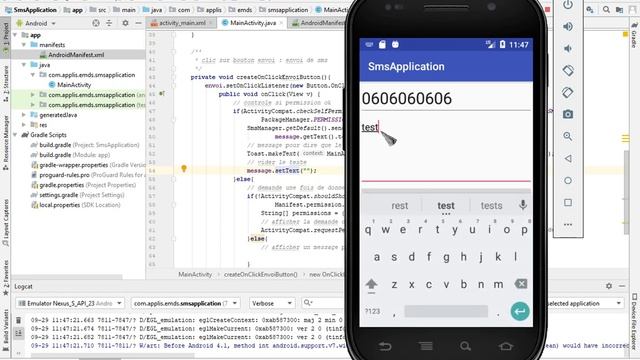Image resolution: width=640 pixels, height=360 pixels.
Task: Open the selected application filter dropdown
Action: (585, 303)
